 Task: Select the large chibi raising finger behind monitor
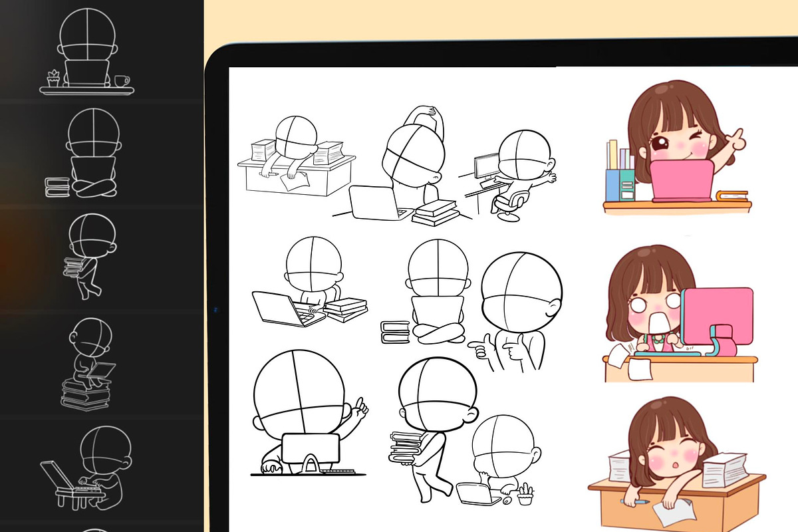pos(306,412)
